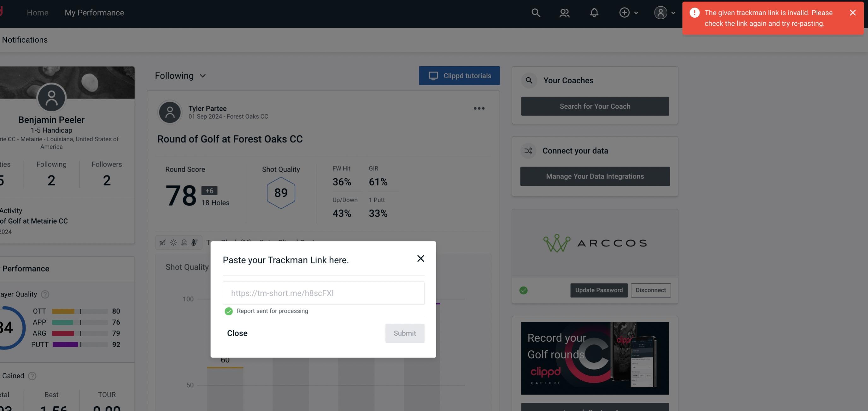Click the Search for Your Coach button
Viewport: 868px width, 411px height.
[x=595, y=106]
